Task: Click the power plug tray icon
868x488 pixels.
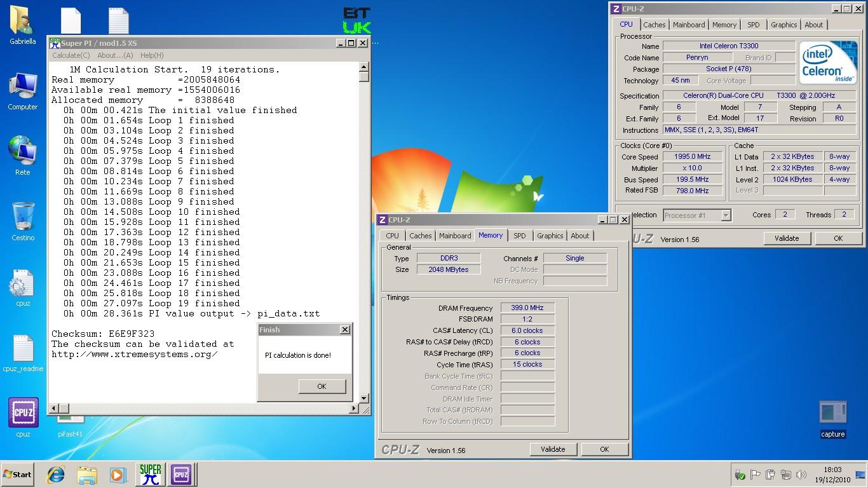Action: [x=771, y=475]
